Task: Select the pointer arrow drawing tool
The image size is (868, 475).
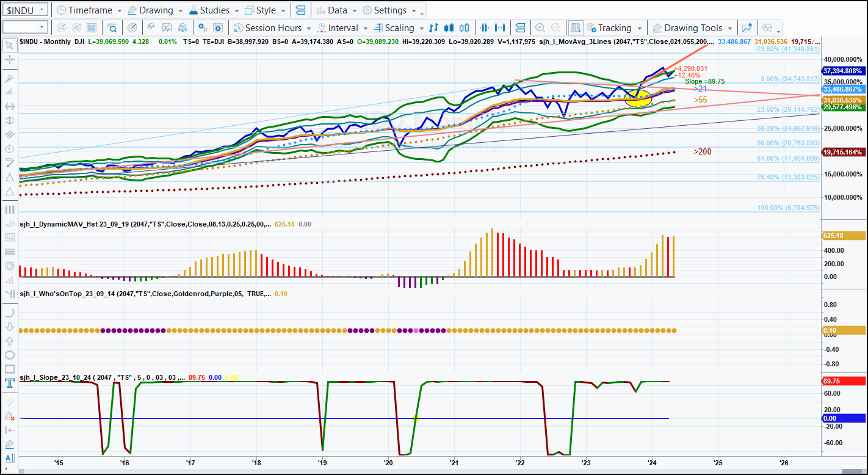Action: coord(9,46)
